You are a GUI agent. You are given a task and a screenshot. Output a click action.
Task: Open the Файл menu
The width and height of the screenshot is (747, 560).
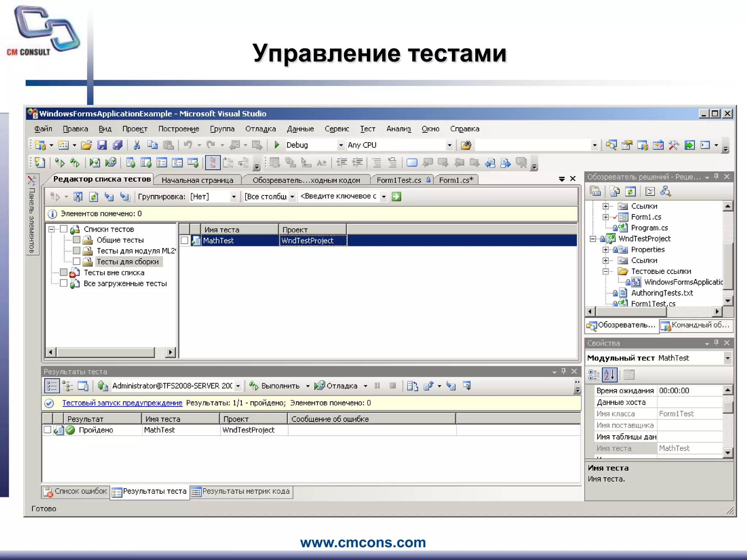[43, 129]
